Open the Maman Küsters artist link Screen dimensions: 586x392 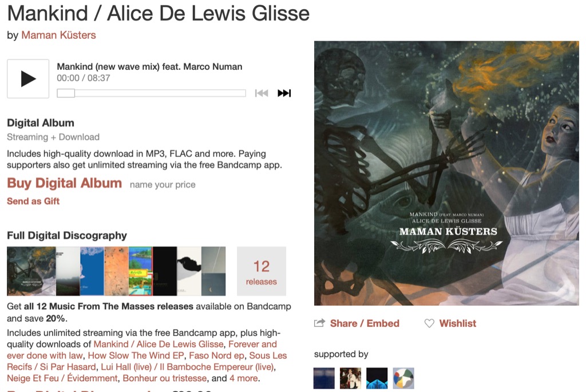[59, 35]
